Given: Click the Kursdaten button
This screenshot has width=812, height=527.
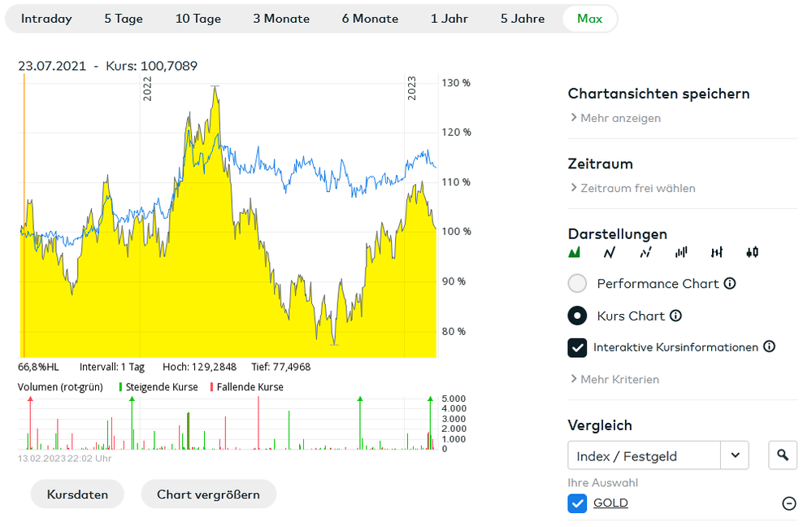Looking at the screenshot, I should (x=77, y=494).
